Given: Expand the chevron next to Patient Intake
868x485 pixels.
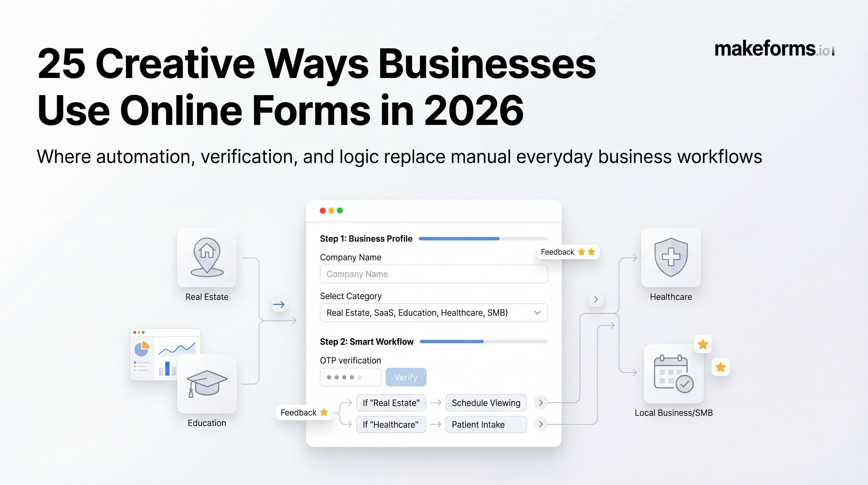Looking at the screenshot, I should pyautogui.click(x=540, y=424).
